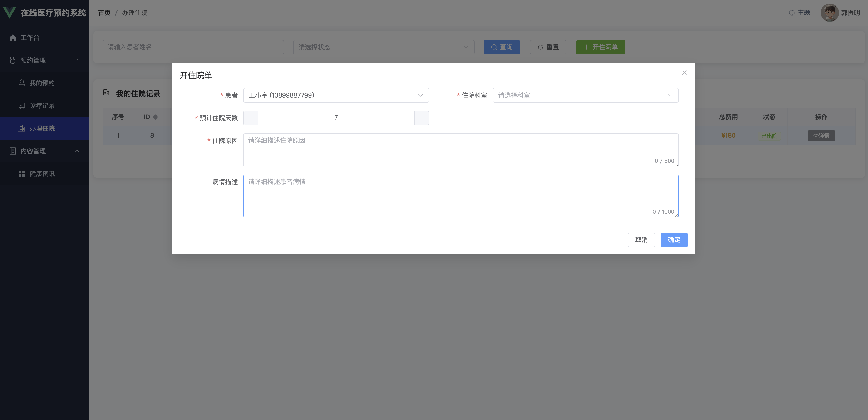Go to 我的预约 in sidebar

point(42,83)
